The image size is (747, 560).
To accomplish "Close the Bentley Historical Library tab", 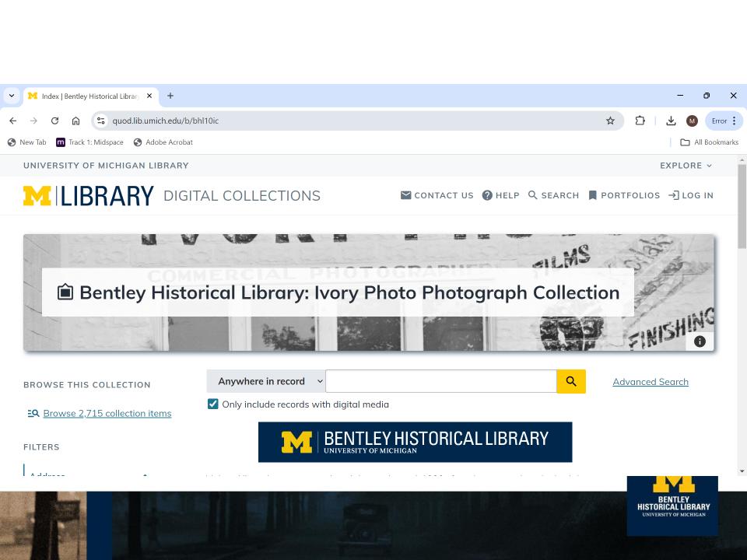I will point(149,96).
